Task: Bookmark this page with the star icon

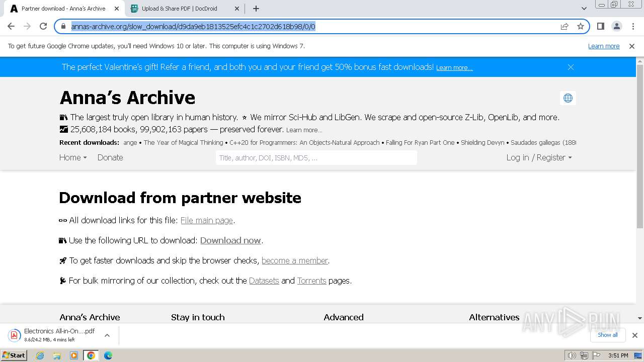Action: point(581,26)
